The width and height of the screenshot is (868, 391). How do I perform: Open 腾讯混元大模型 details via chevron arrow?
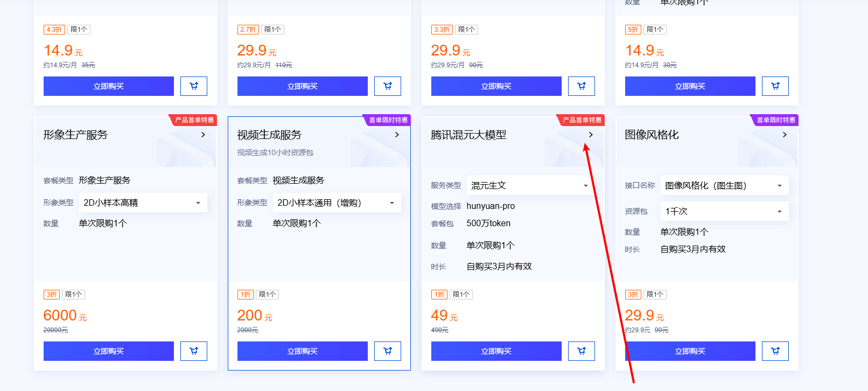(x=591, y=135)
